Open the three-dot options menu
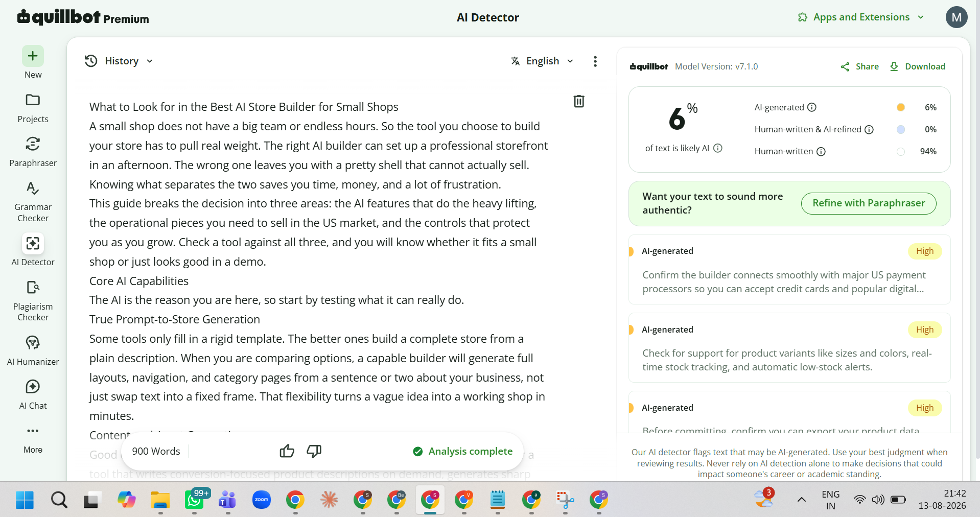980x517 pixels. coord(595,61)
